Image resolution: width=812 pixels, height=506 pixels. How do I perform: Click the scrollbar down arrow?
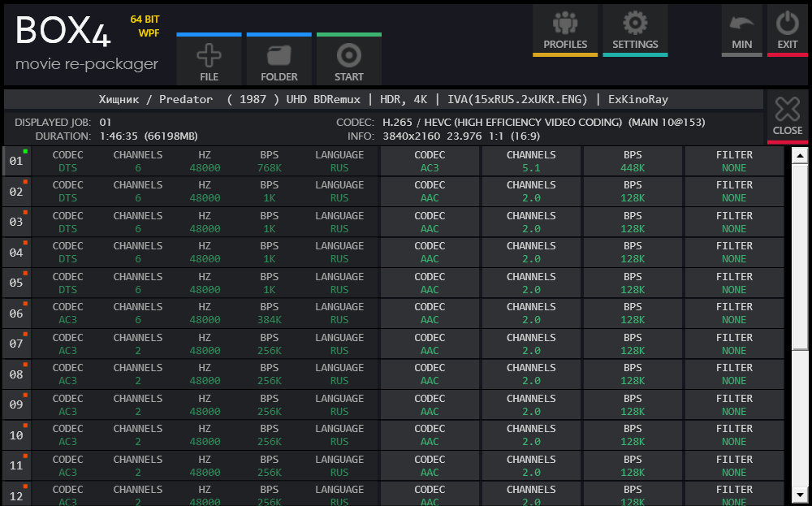click(800, 496)
